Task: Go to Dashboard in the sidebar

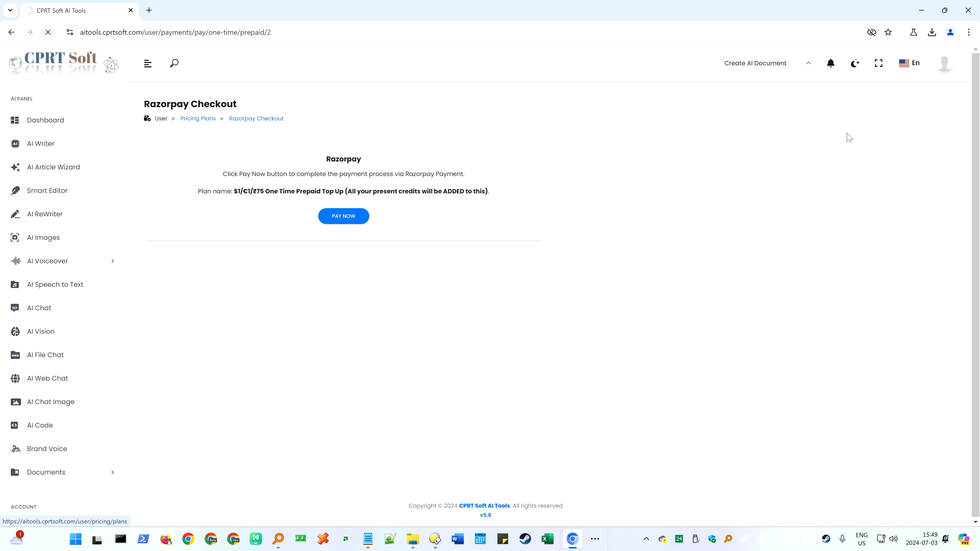Action: click(45, 120)
